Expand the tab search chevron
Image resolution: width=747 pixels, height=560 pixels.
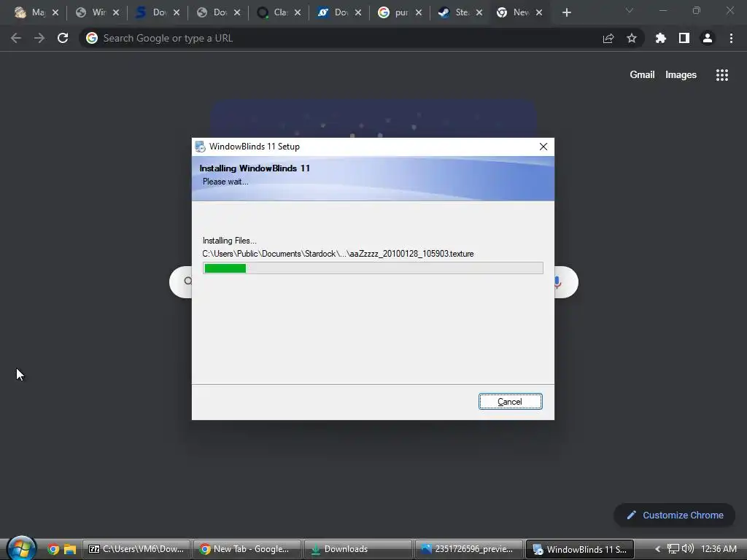click(630, 10)
